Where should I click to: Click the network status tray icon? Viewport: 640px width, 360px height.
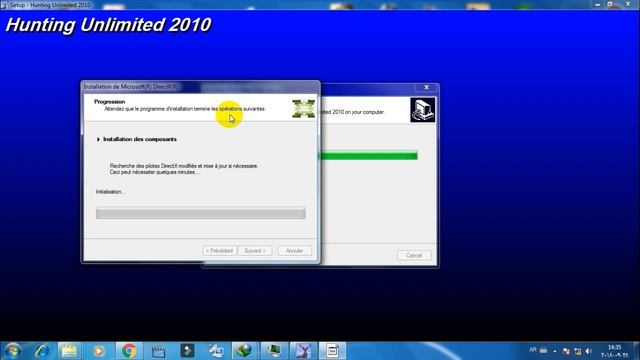tap(578, 351)
